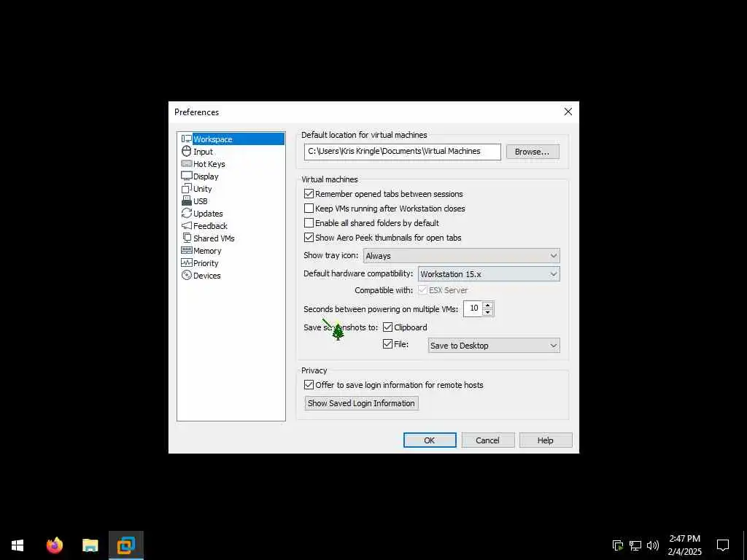Toggle Remember opened tabs between sessions

point(309,194)
